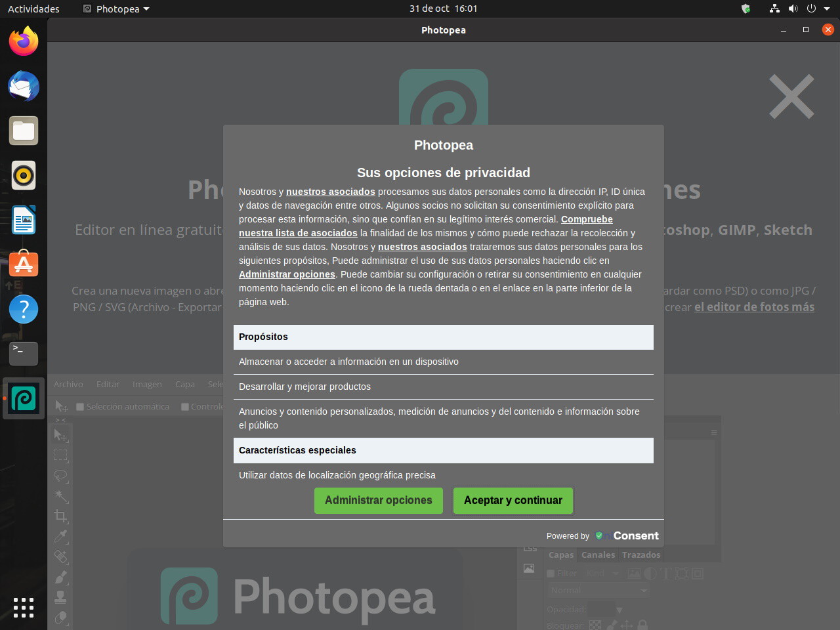Lock transparent pixels in layers panel

tap(595, 625)
